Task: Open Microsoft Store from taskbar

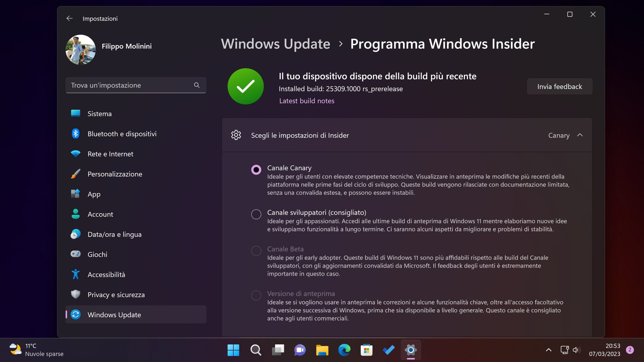Action: 367,350
